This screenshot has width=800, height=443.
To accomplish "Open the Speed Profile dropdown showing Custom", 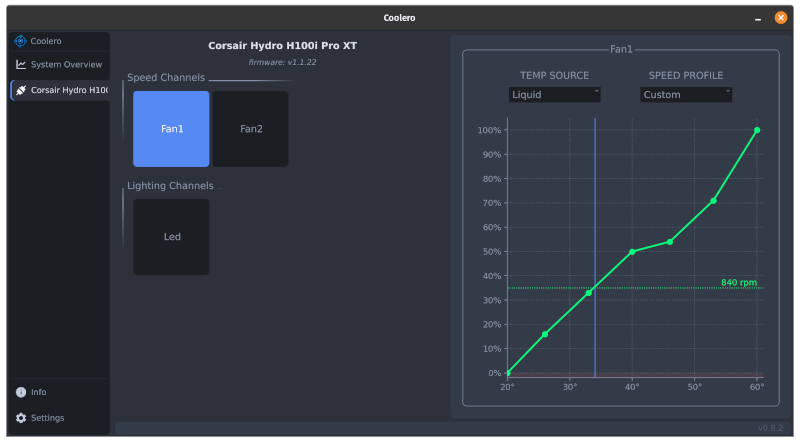I will coord(686,95).
